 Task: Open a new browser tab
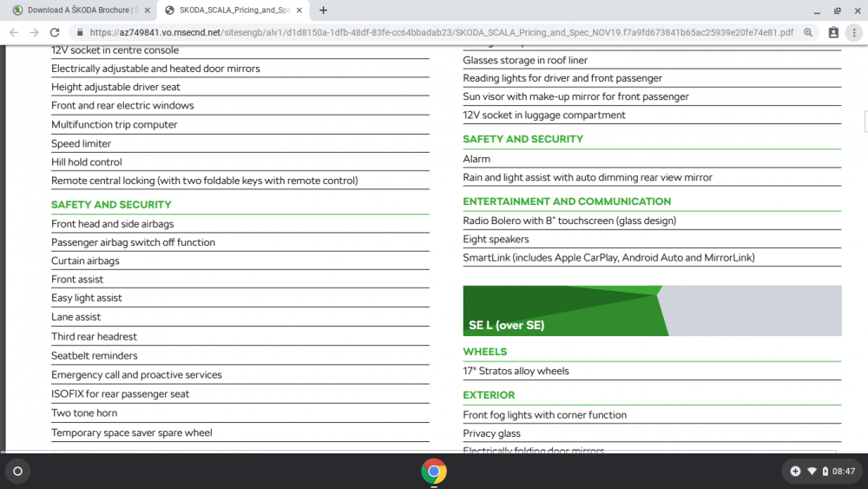323,10
